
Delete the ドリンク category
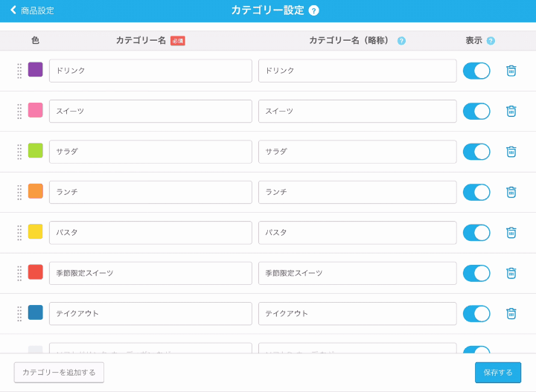[511, 71]
